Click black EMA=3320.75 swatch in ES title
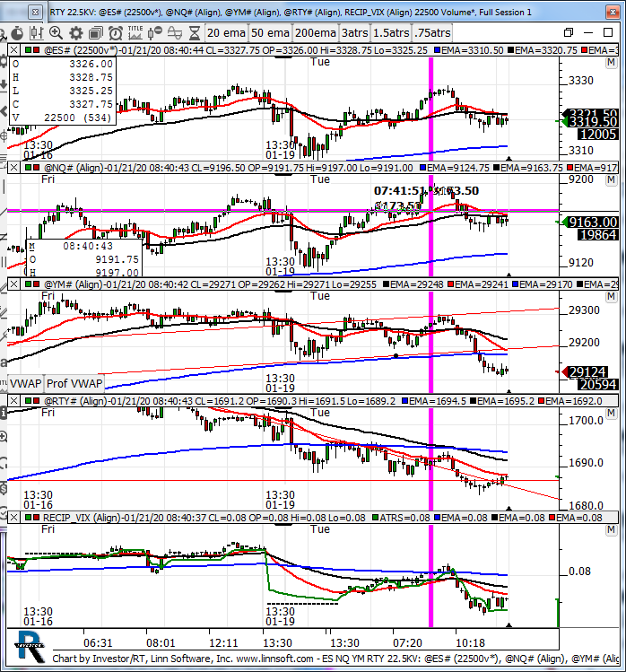This screenshot has width=626, height=672. (510, 50)
